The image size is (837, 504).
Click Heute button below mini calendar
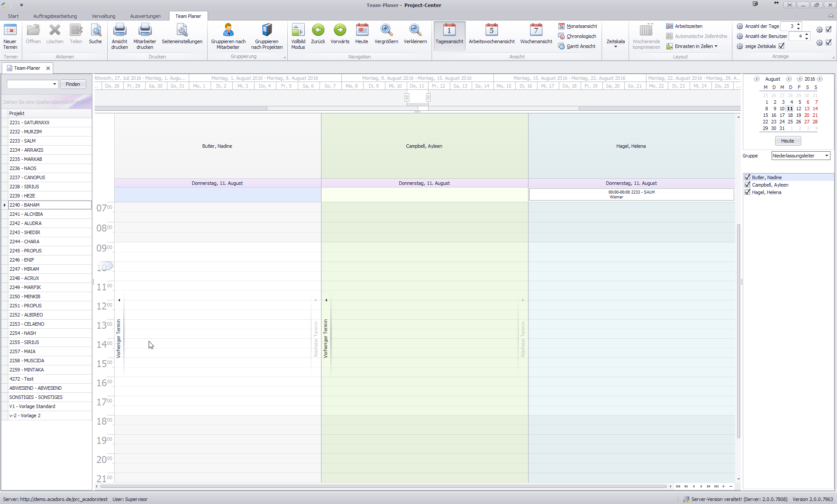787,141
